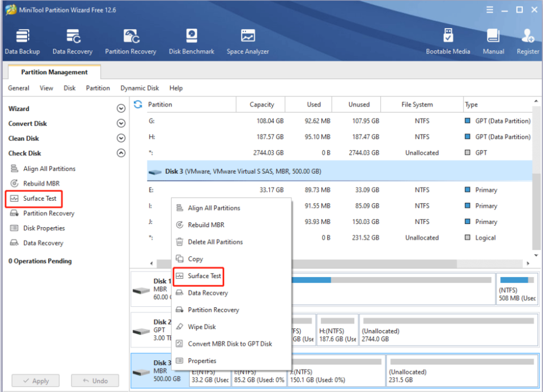The width and height of the screenshot is (543, 392).
Task: Choose Wipe Disk from context menu
Action: 202,327
